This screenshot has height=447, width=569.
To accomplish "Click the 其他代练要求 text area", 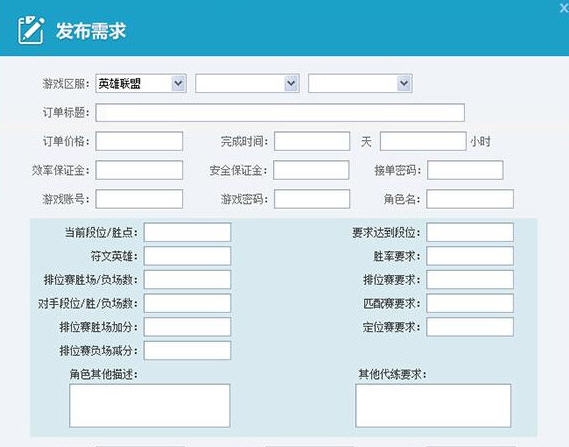I will [x=433, y=406].
